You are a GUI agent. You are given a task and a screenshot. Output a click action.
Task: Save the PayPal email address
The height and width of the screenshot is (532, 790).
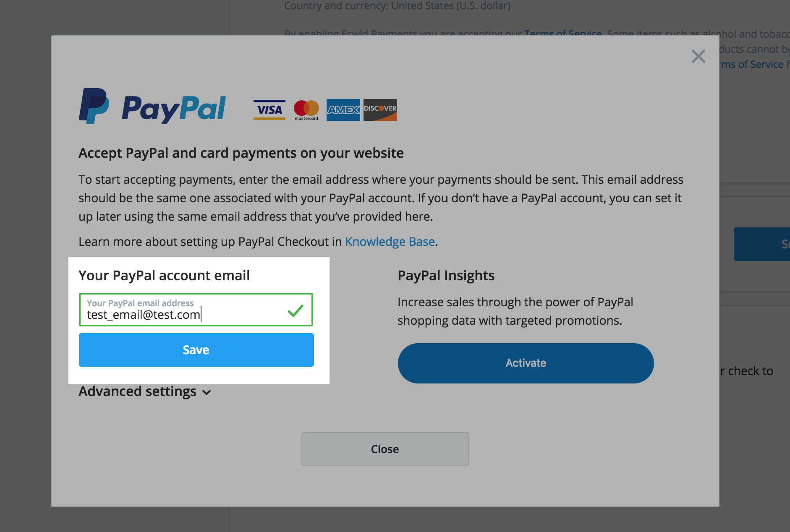coord(196,350)
